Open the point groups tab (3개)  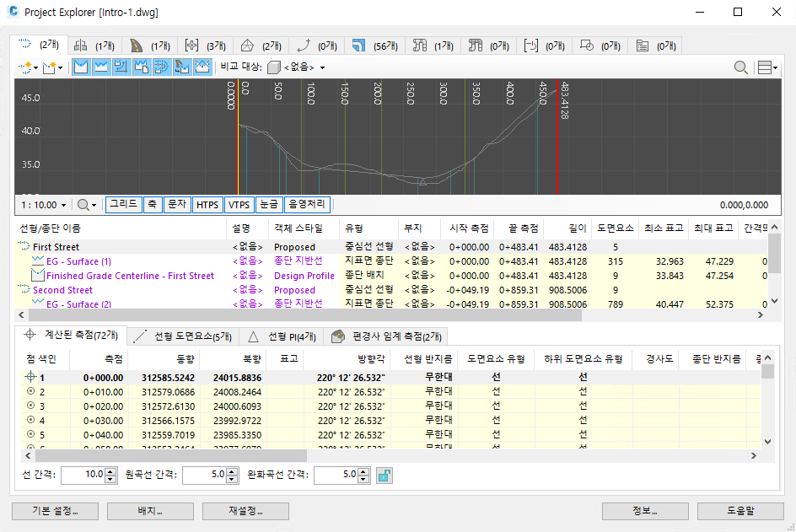206,46
